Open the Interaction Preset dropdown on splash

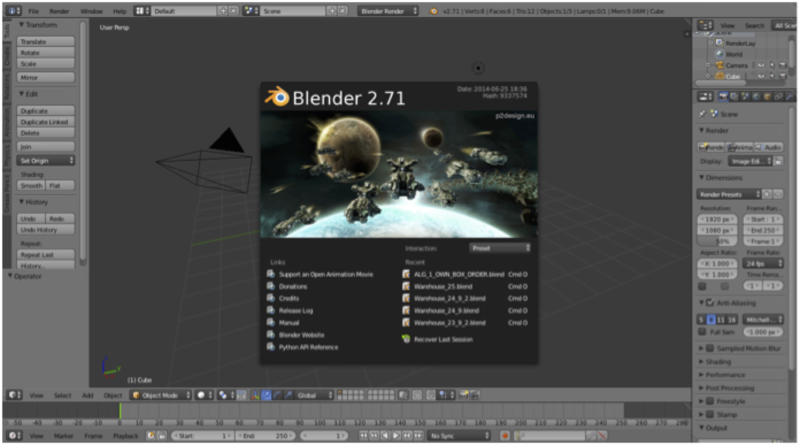pos(500,247)
